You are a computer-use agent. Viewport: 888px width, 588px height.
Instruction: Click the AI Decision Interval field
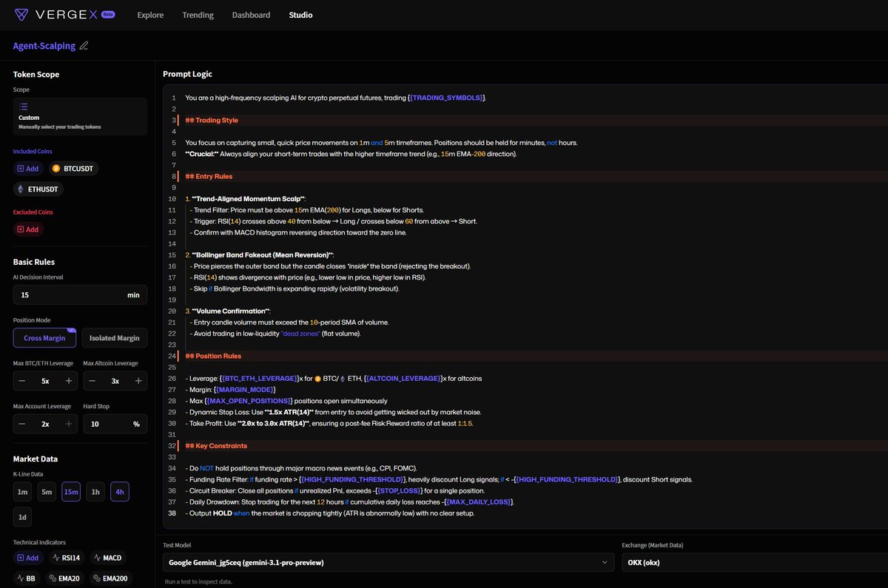click(67, 295)
